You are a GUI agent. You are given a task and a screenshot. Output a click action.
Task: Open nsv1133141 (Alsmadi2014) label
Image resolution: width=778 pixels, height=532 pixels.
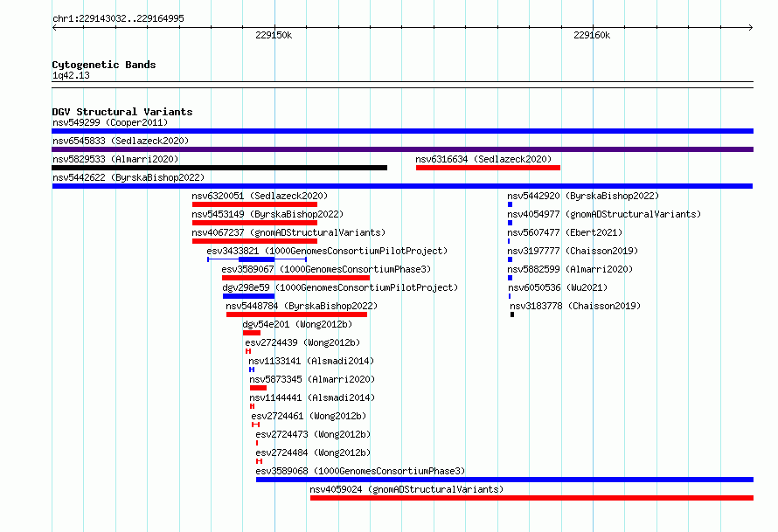pyautogui.click(x=311, y=361)
